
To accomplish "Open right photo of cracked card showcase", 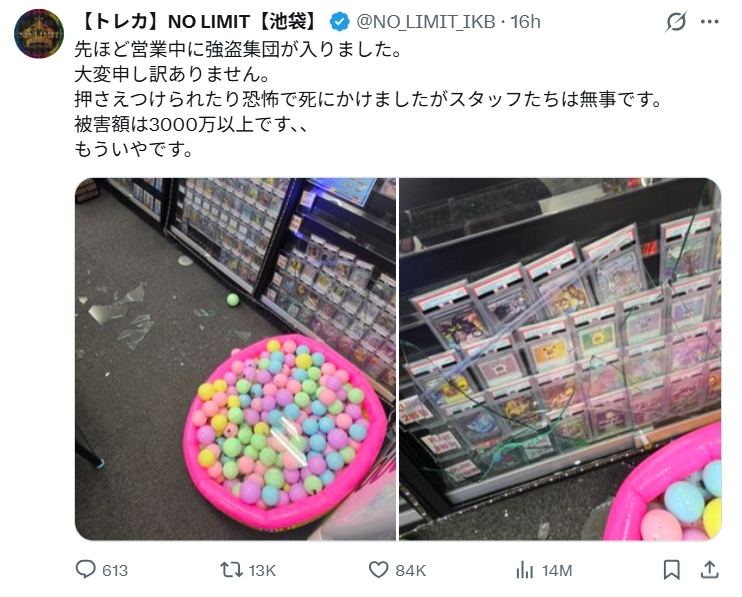I will (x=560, y=359).
